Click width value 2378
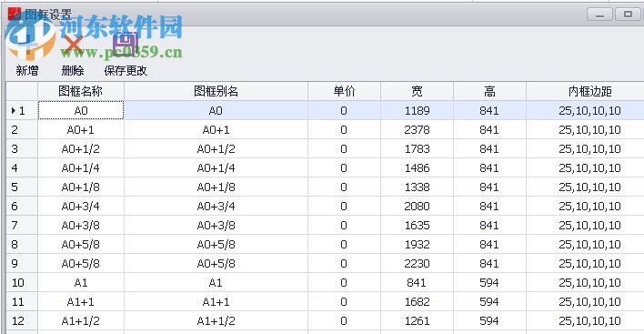 pyautogui.click(x=417, y=130)
